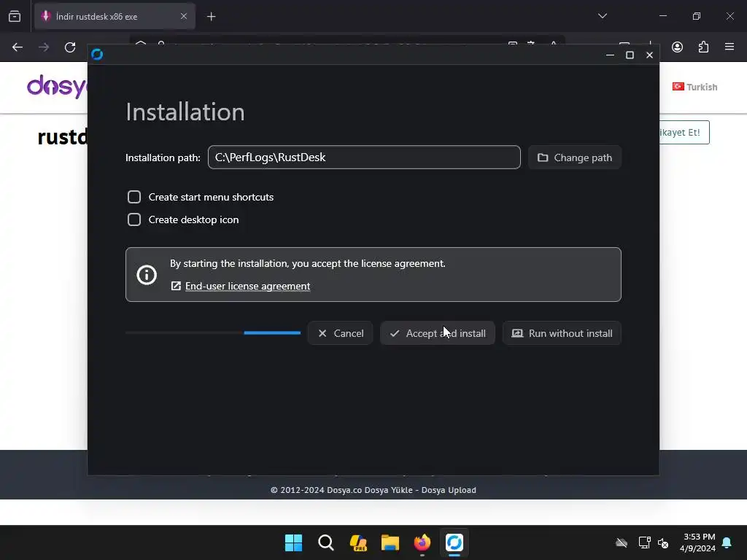This screenshot has width=747, height=560.
Task: Open the network tray icon
Action: (645, 542)
